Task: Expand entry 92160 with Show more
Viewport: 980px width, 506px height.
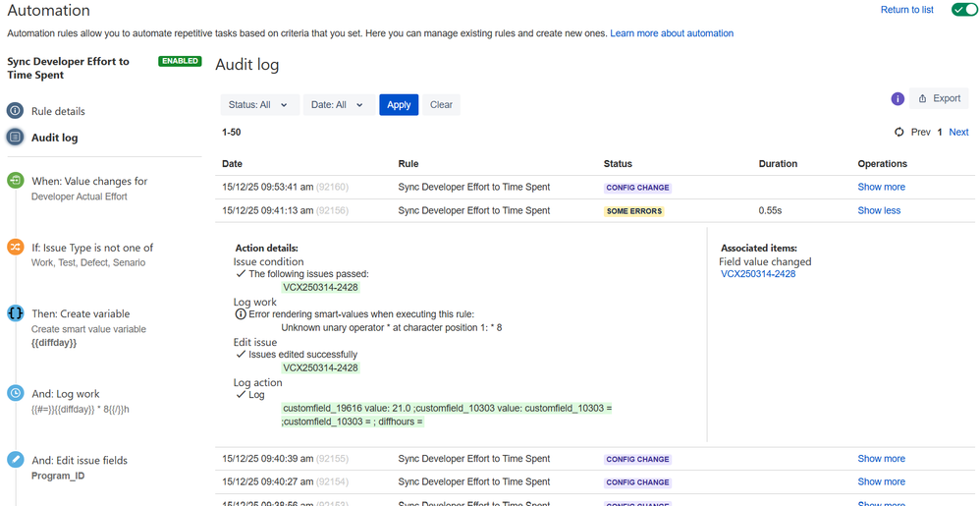Action: 881,187
